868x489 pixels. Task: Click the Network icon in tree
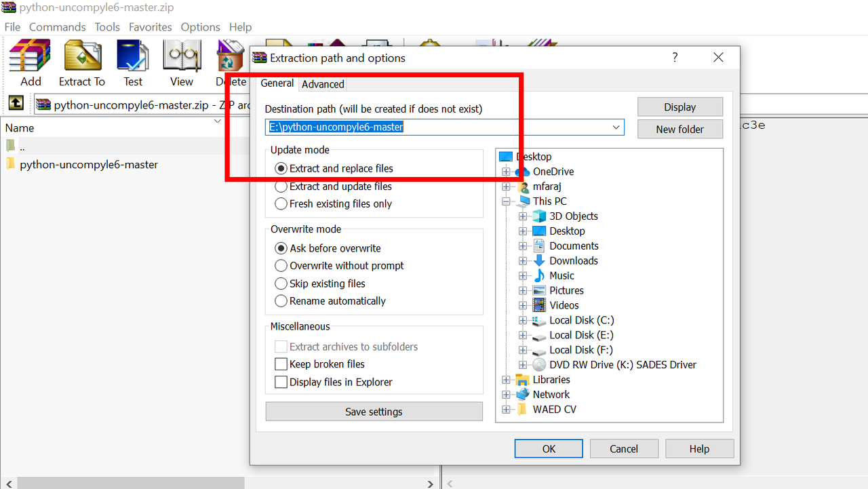(522, 395)
